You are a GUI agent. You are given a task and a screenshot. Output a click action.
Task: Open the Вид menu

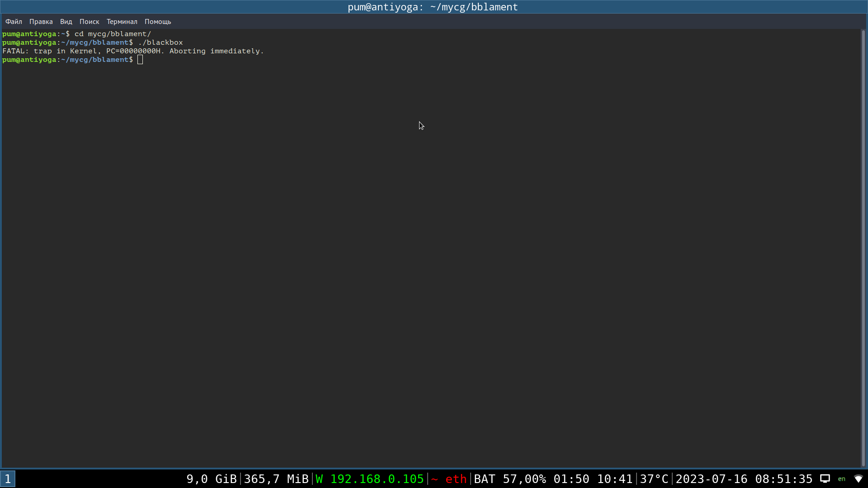click(66, 22)
